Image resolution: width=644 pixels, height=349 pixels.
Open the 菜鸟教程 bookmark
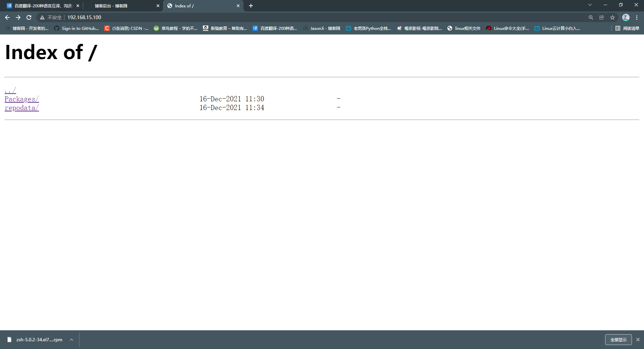175,28
